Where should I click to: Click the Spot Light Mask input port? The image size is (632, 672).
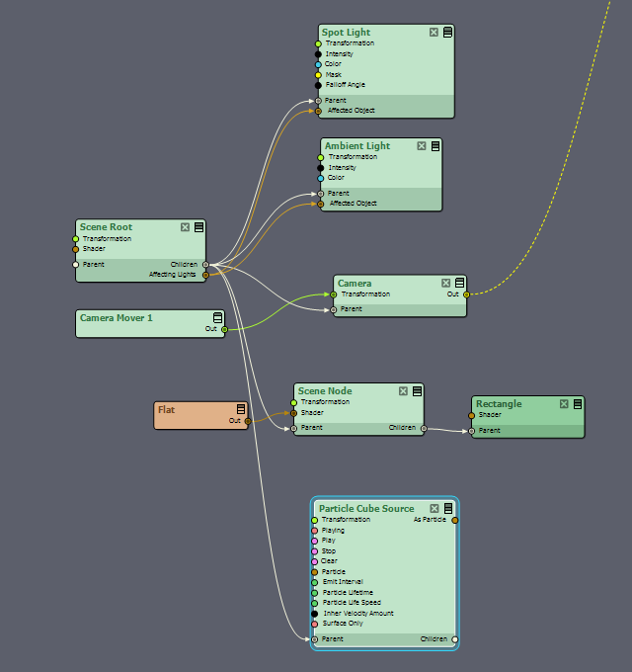click(318, 75)
